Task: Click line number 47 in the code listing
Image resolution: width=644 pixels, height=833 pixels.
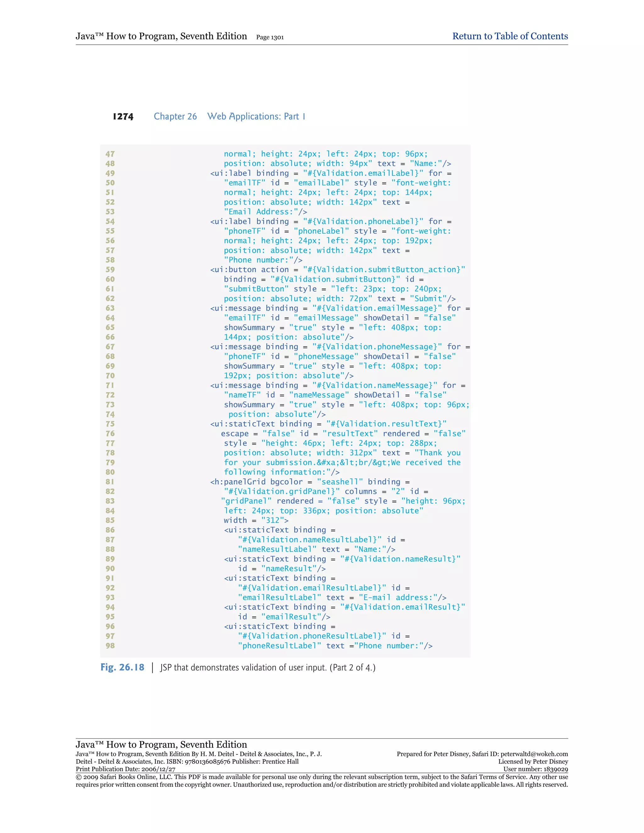Action: pos(110,154)
